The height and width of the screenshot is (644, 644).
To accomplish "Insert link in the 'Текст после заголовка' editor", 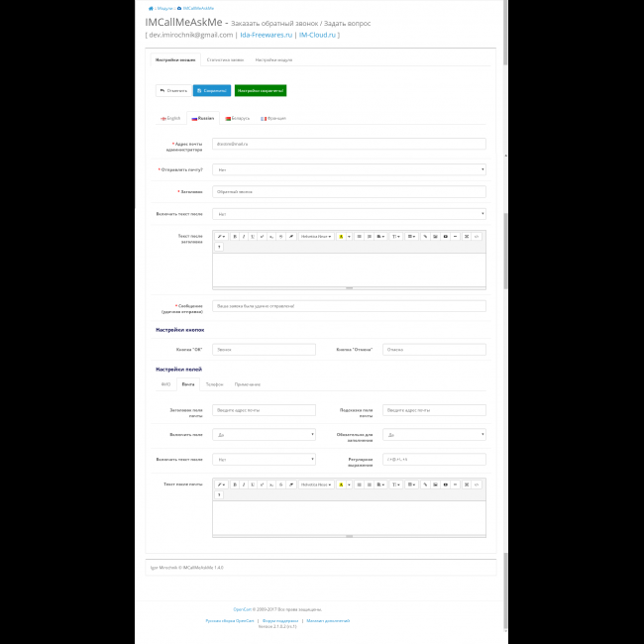I will click(x=425, y=237).
